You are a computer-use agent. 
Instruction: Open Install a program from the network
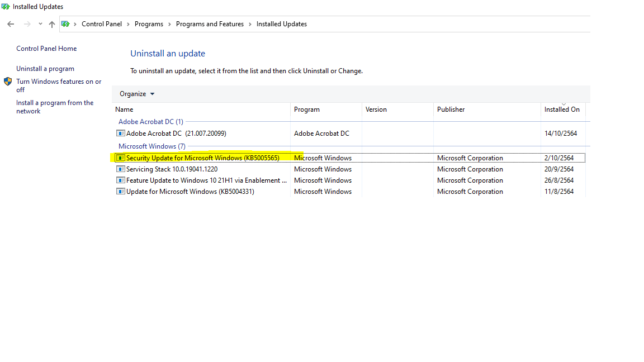tap(55, 107)
